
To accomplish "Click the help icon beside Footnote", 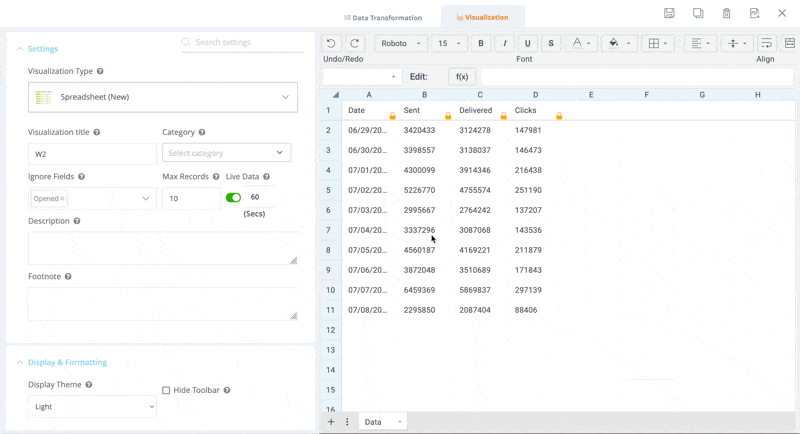I will 68,276.
